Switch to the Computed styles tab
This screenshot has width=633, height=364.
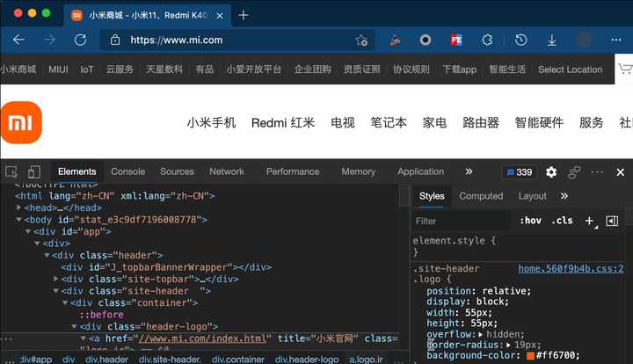tap(481, 196)
